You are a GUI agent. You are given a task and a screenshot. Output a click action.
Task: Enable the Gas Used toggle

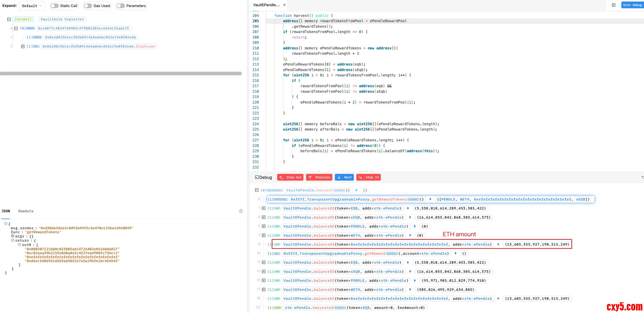point(88,6)
